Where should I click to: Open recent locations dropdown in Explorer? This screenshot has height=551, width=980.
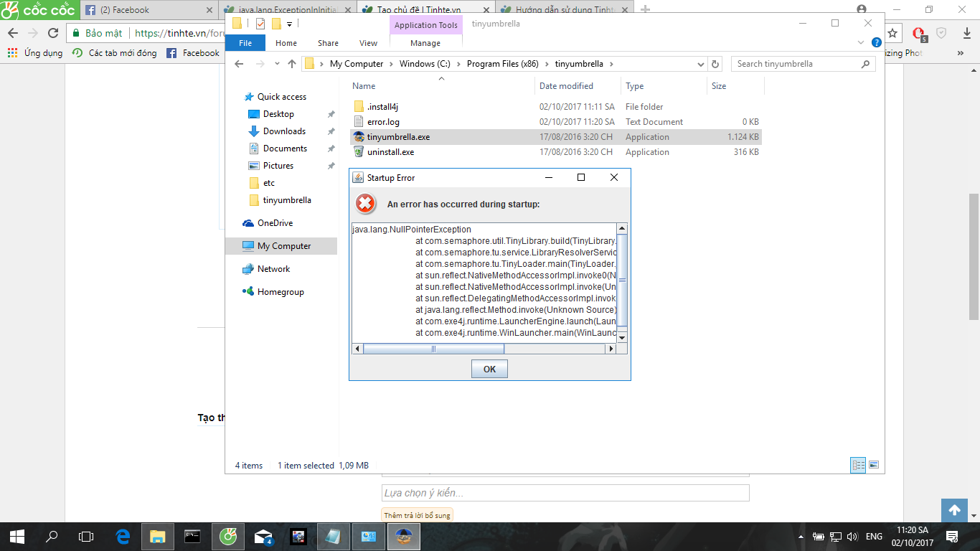pyautogui.click(x=277, y=64)
